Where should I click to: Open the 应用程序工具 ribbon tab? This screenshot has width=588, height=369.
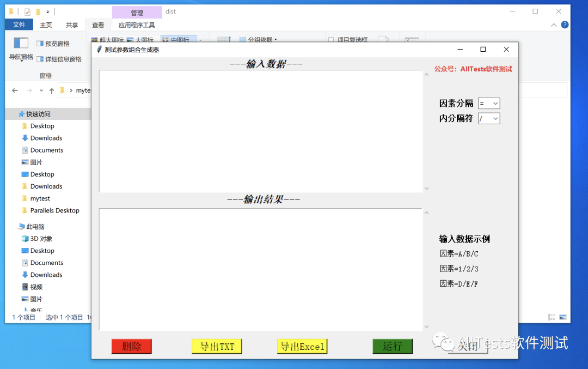[x=137, y=25]
